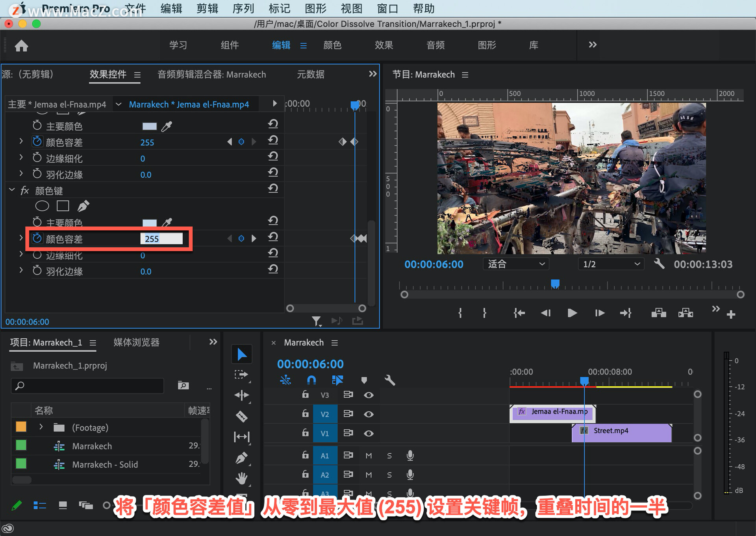Viewport: 756px width, 536px height.
Task: Open the 适合 zoom level dropdown
Action: 516,264
